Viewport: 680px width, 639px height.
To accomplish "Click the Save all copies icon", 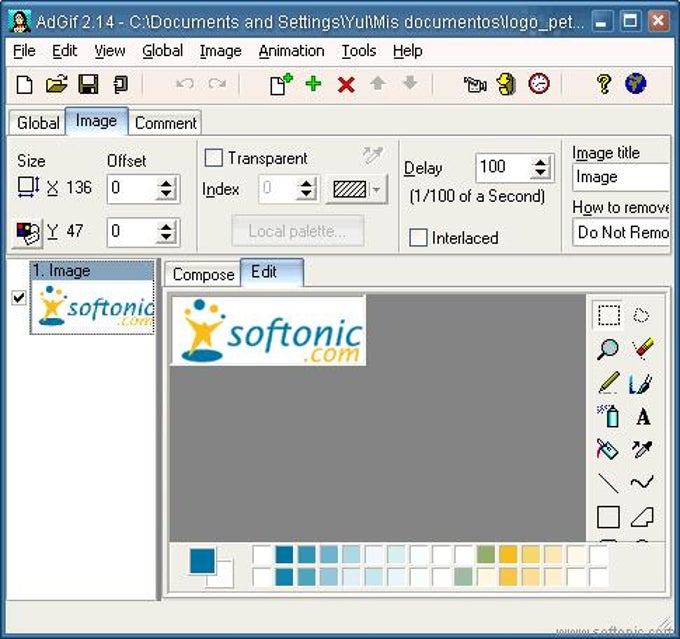I will pyautogui.click(x=120, y=84).
